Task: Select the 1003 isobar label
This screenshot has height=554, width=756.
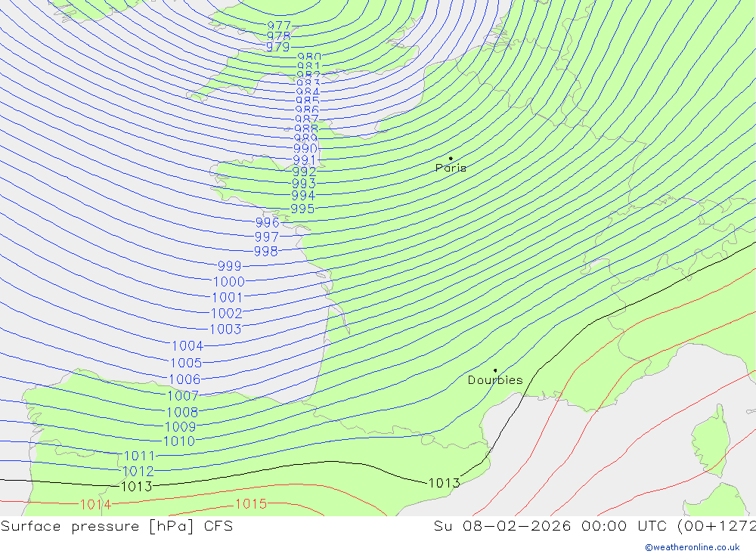Action: tap(225, 330)
